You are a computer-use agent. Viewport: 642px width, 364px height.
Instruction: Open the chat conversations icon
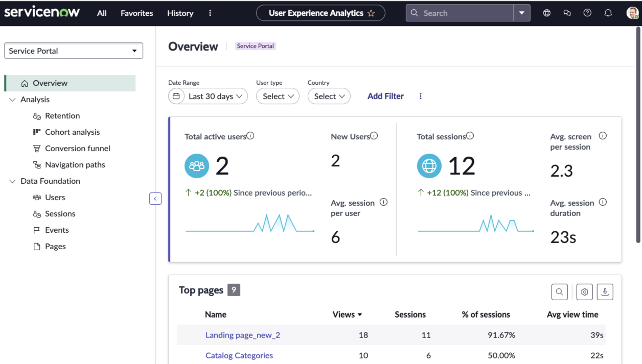567,13
